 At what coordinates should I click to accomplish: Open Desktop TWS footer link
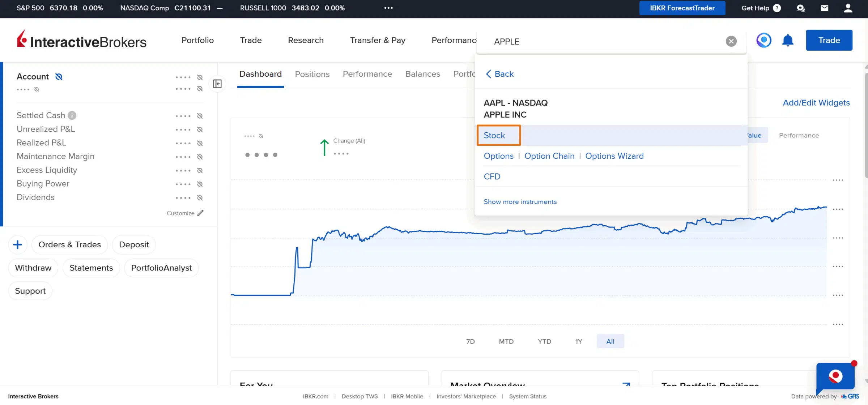click(x=359, y=396)
